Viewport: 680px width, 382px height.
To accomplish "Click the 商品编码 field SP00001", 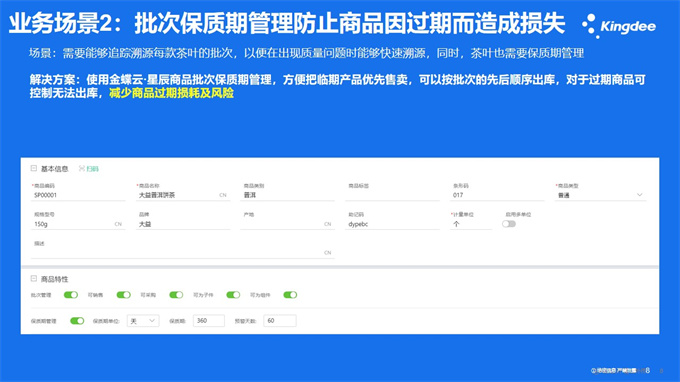I will pos(78,195).
